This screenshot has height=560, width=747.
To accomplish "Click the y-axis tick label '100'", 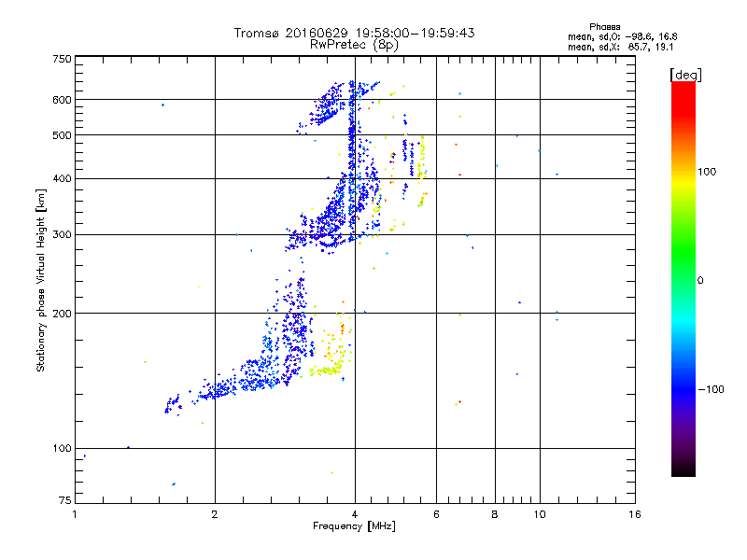I will click(62, 448).
